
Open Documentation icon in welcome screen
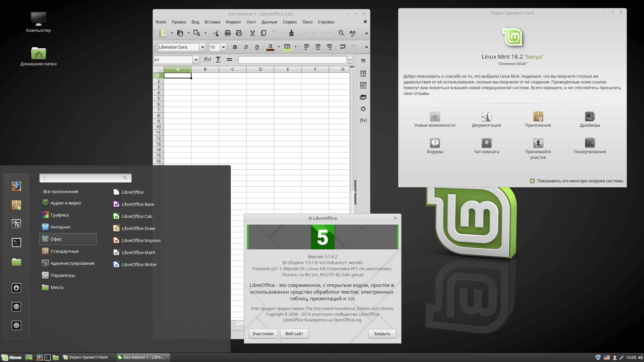pyautogui.click(x=486, y=116)
